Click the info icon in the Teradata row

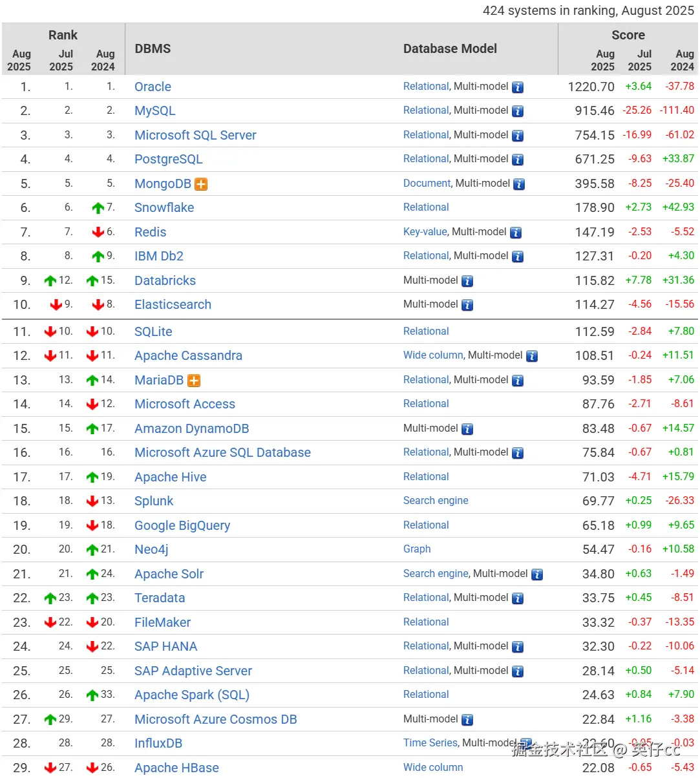click(518, 598)
